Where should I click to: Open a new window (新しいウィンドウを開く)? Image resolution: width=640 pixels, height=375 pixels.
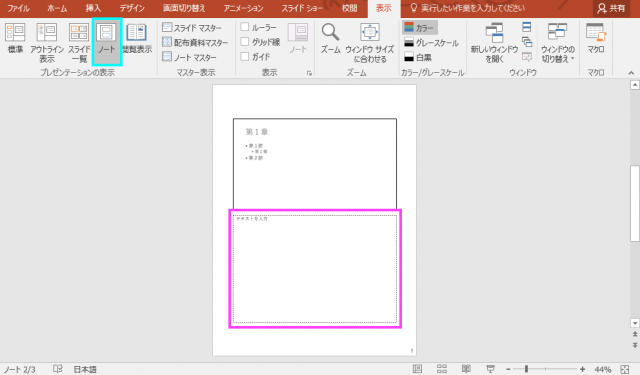[494, 43]
